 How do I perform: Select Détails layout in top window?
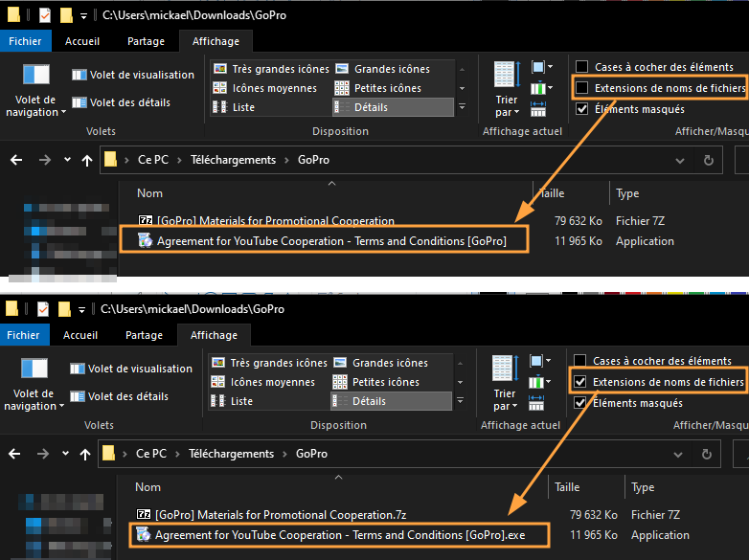(393, 107)
